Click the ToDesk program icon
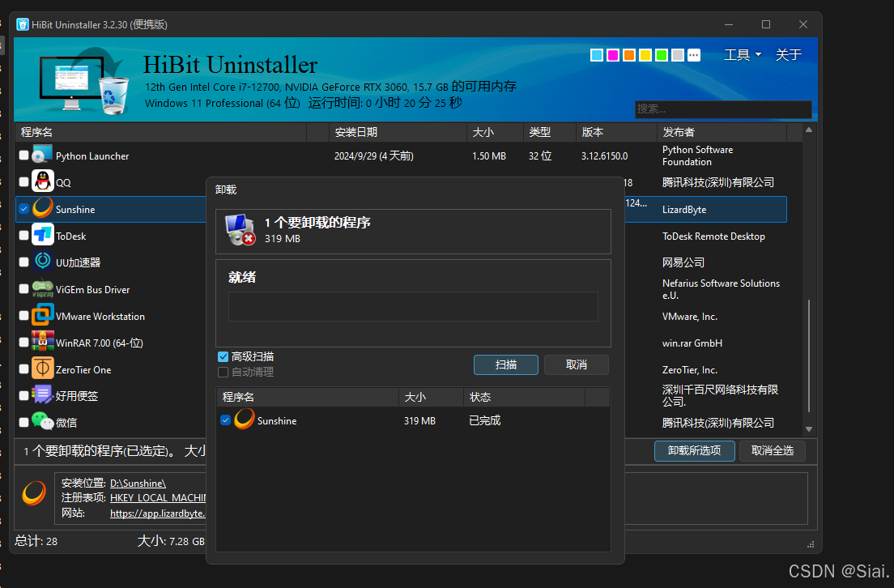Image resolution: width=894 pixels, height=588 pixels. [x=42, y=236]
